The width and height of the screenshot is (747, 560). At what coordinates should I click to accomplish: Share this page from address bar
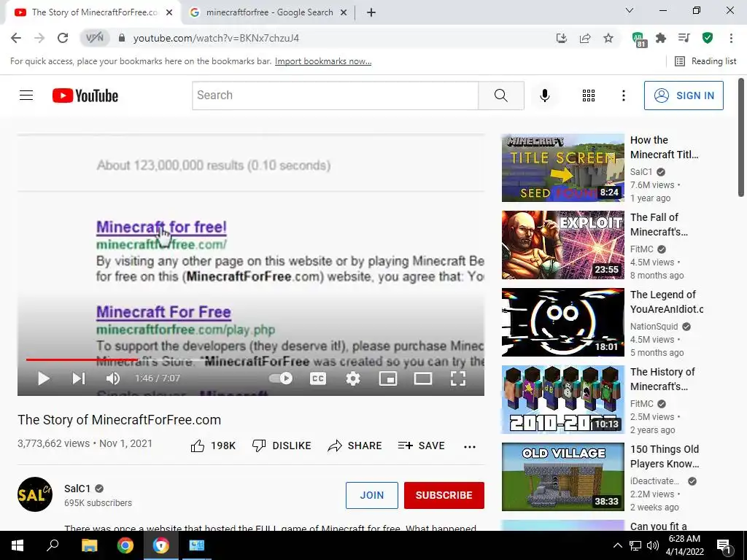(585, 38)
